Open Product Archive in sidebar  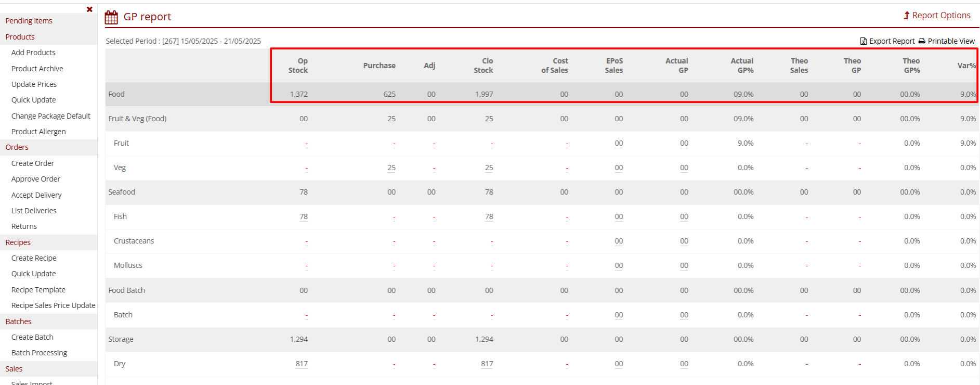tap(37, 69)
